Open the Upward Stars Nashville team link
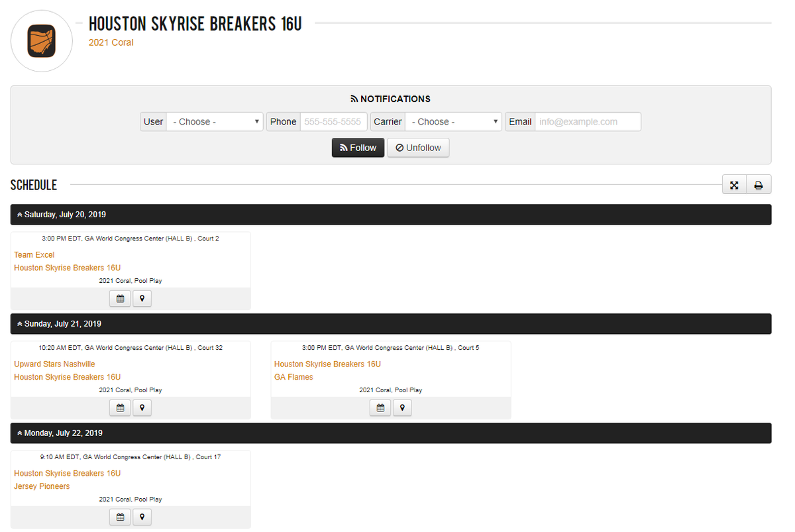Screen dimensions: 795x532 pos(54,364)
